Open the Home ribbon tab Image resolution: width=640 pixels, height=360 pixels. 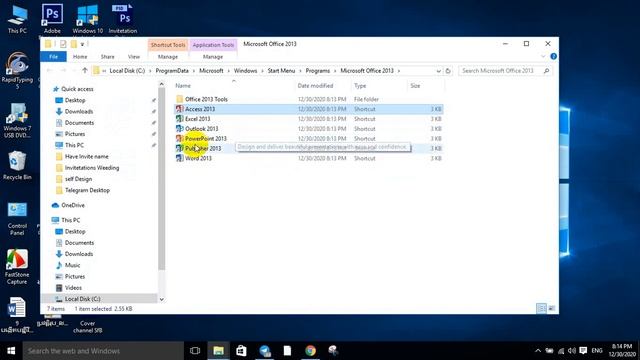coord(80,57)
